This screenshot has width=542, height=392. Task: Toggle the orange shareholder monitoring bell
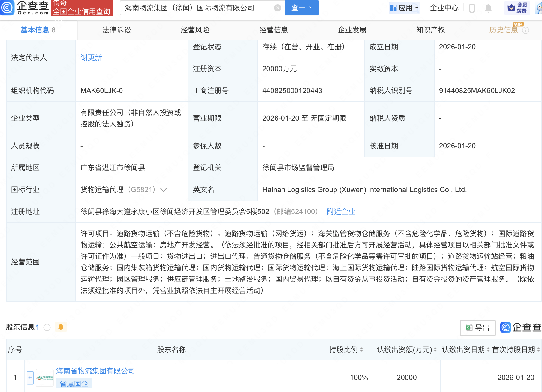[x=61, y=327]
